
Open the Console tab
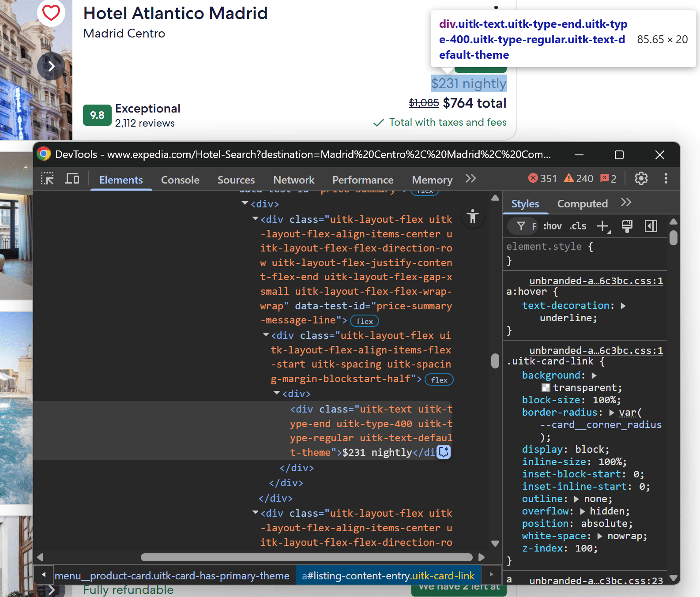pos(180,180)
